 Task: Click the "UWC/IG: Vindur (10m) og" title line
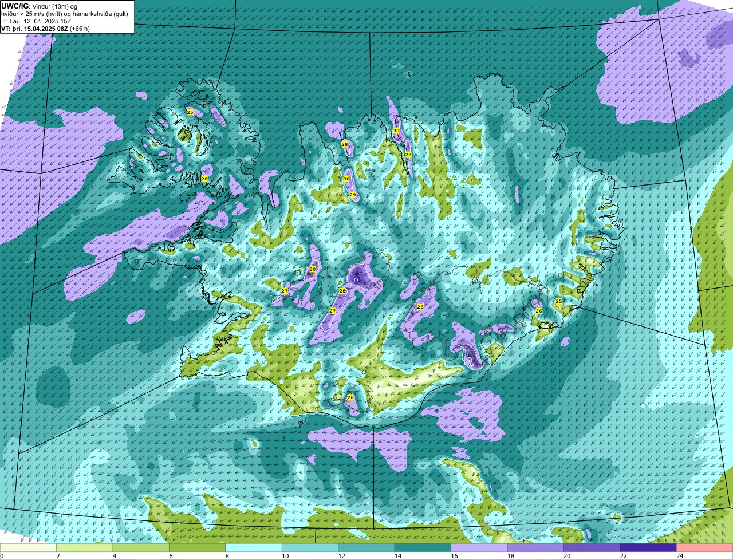pos(40,6)
